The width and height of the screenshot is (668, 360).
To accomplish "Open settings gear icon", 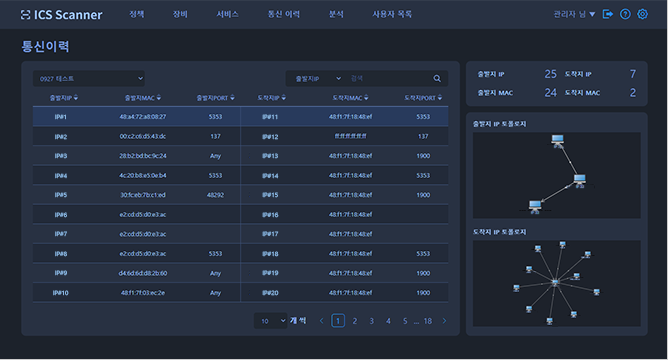I will (642, 14).
